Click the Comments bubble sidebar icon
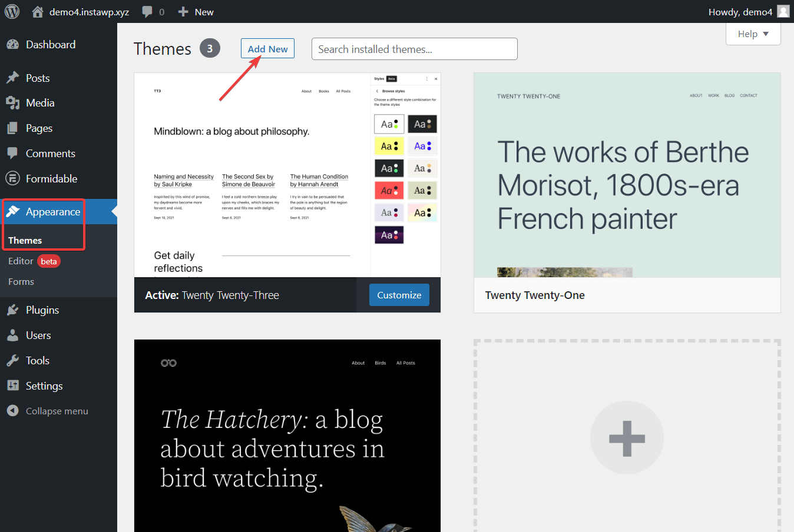Viewport: 794px width, 532px height. [x=13, y=153]
